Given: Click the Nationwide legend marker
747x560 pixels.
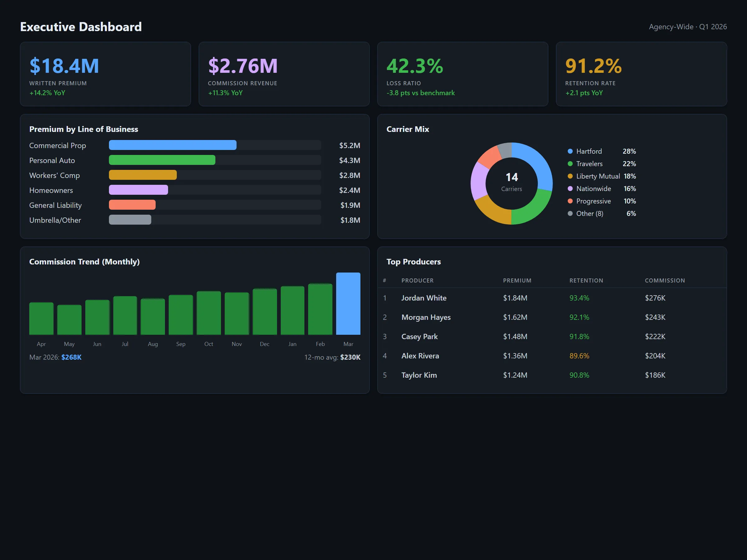Looking at the screenshot, I should point(570,189).
